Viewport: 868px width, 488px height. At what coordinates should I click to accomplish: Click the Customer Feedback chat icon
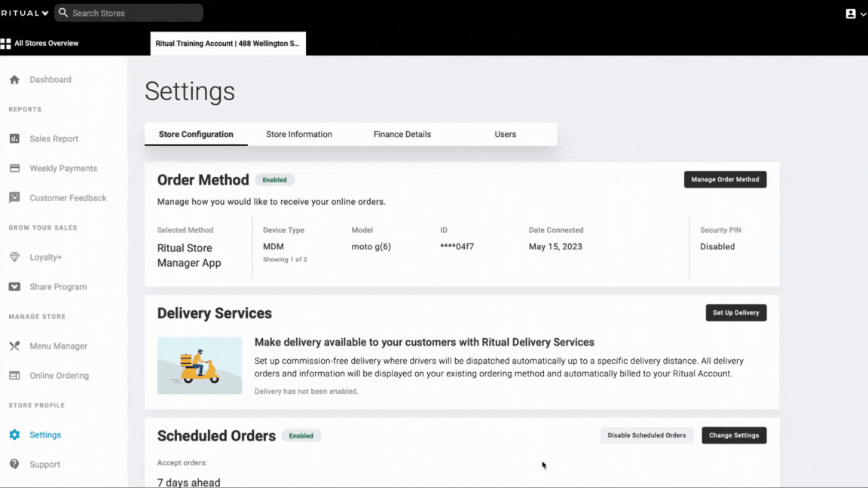[x=14, y=197]
